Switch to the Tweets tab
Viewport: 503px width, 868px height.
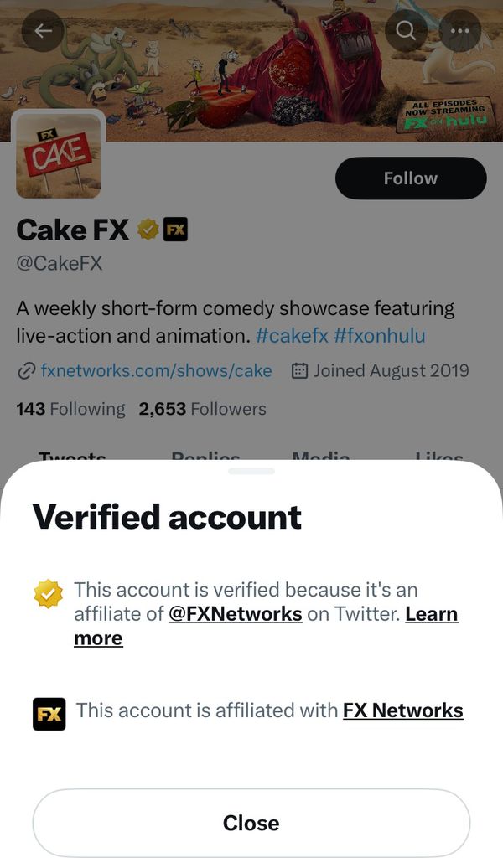point(71,459)
